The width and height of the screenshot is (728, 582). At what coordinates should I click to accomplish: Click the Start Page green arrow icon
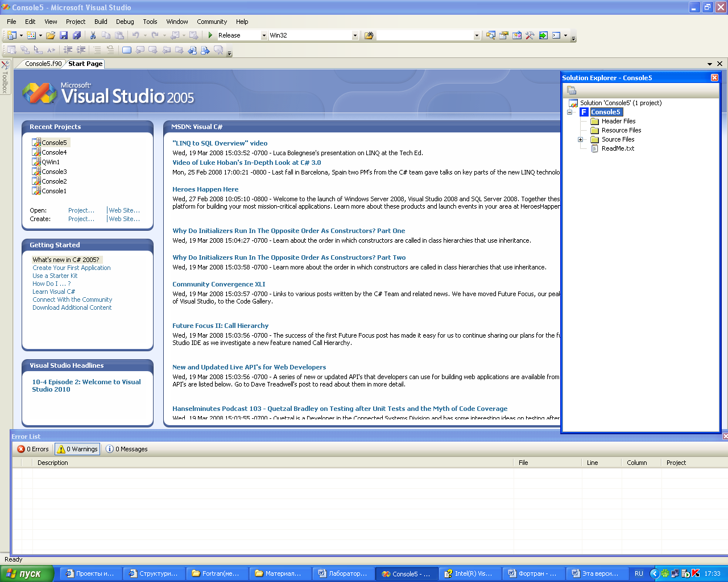pos(543,35)
